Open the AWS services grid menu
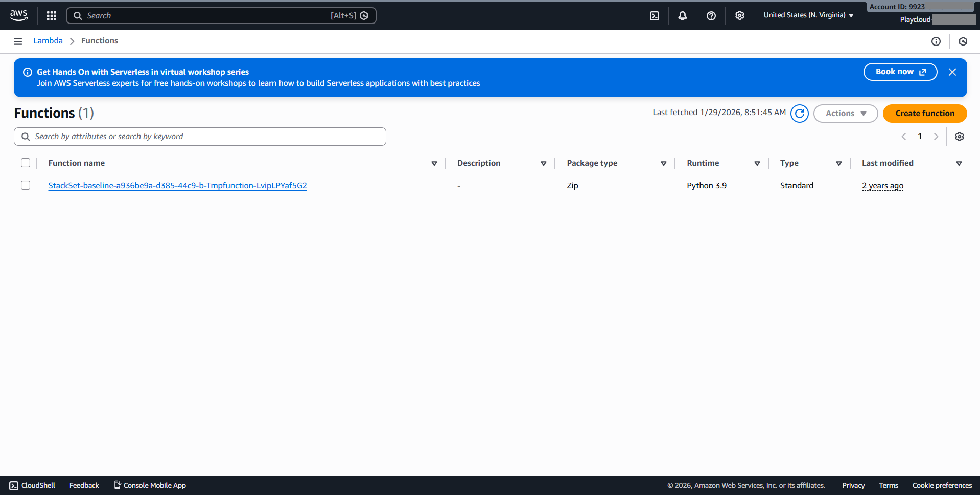 (x=52, y=16)
